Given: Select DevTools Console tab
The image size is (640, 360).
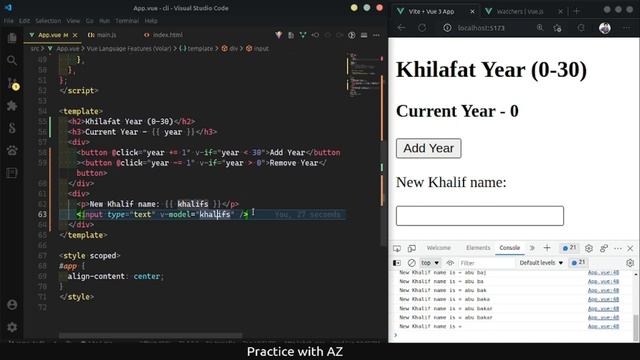Looking at the screenshot, I should (509, 248).
